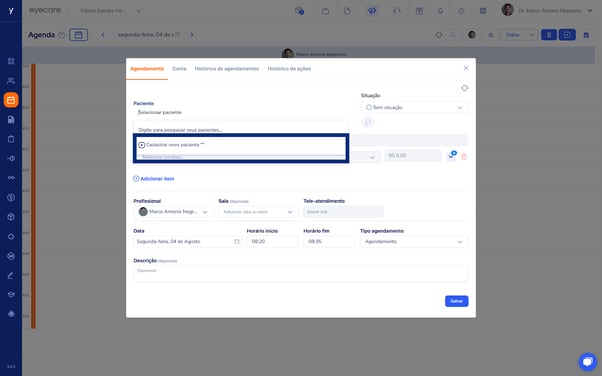Open the Profissional dropdown
This screenshot has width=602, height=376.
[x=173, y=212]
